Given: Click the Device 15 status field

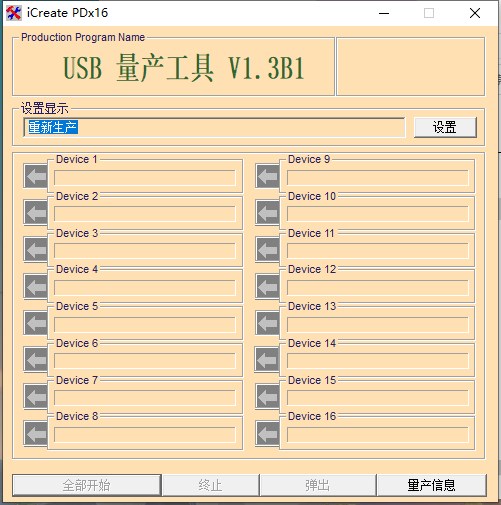Looking at the screenshot, I should click(x=377, y=398).
